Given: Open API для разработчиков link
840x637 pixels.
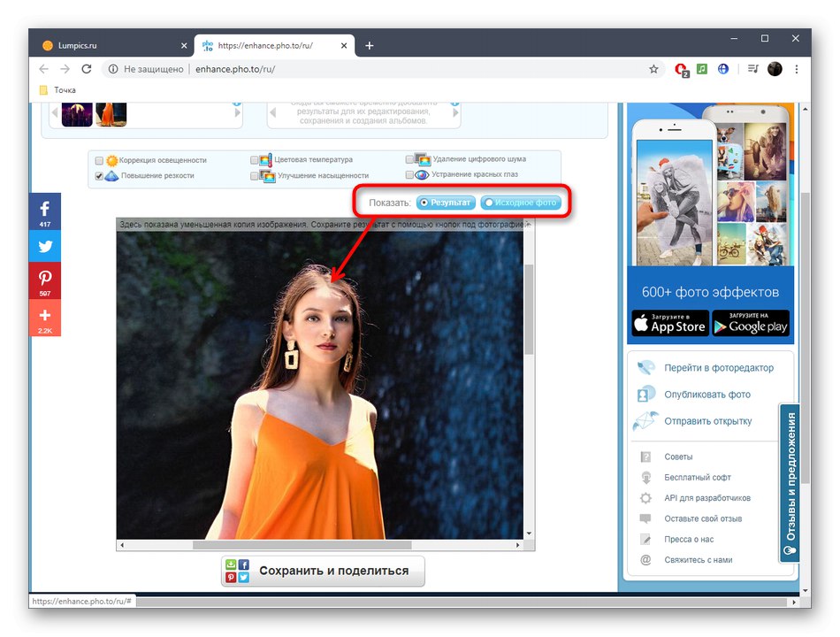Looking at the screenshot, I should [x=707, y=498].
